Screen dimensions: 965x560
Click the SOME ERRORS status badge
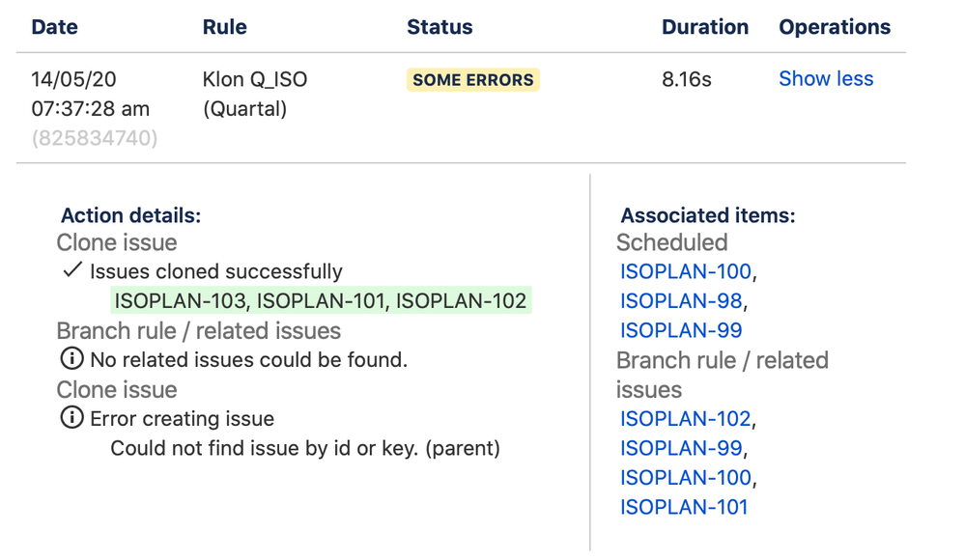click(472, 80)
